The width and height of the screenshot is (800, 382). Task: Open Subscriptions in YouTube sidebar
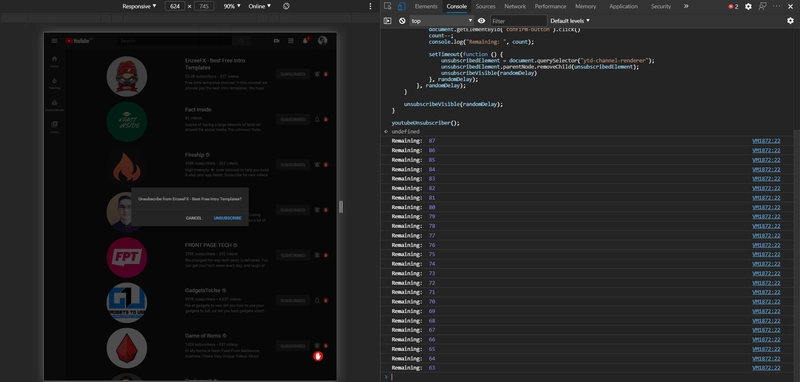pyautogui.click(x=54, y=106)
